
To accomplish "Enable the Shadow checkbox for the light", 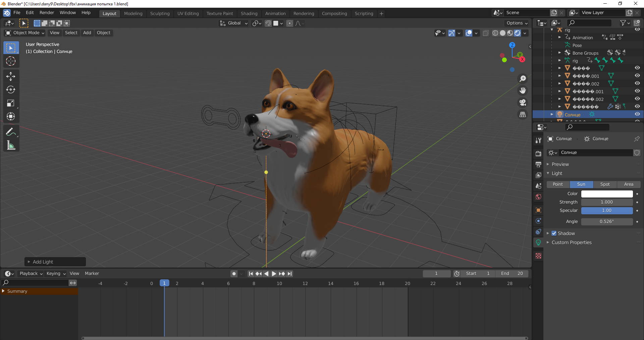I will [x=554, y=233].
